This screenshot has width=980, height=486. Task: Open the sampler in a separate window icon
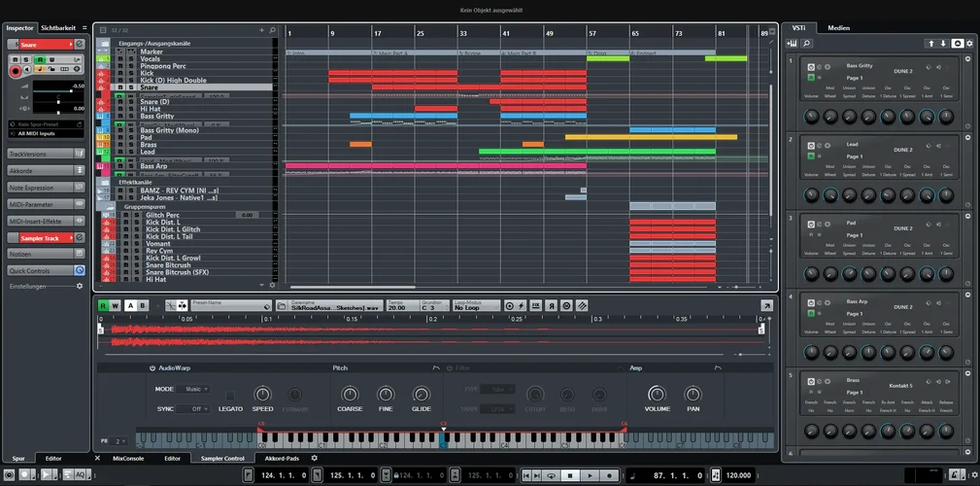pos(766,305)
